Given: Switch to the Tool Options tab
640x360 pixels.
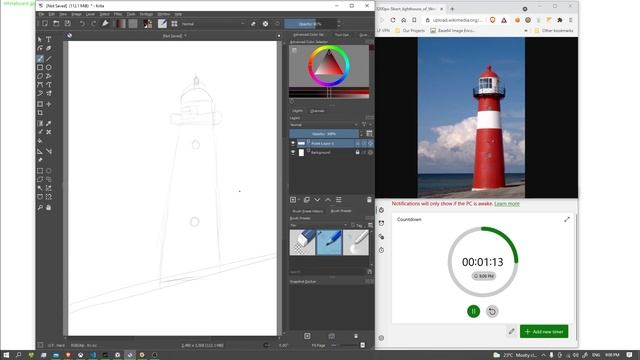Looking at the screenshot, I should coord(342,35).
